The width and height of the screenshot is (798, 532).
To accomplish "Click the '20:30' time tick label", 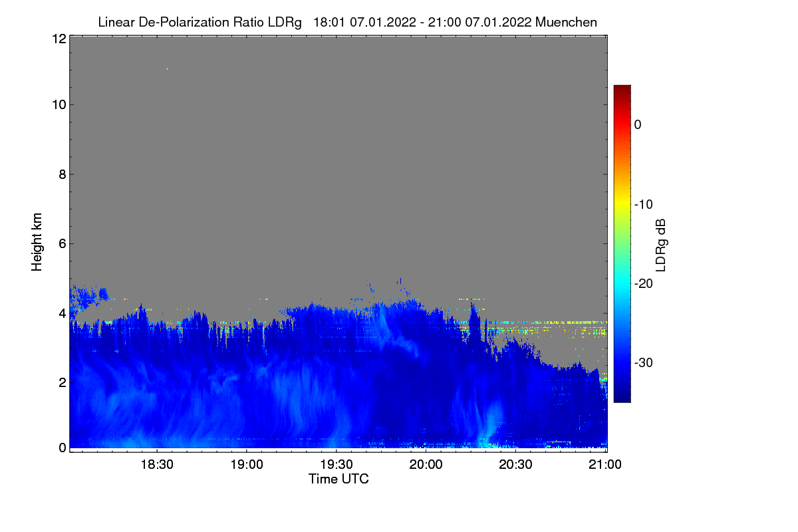I will 516,465.
